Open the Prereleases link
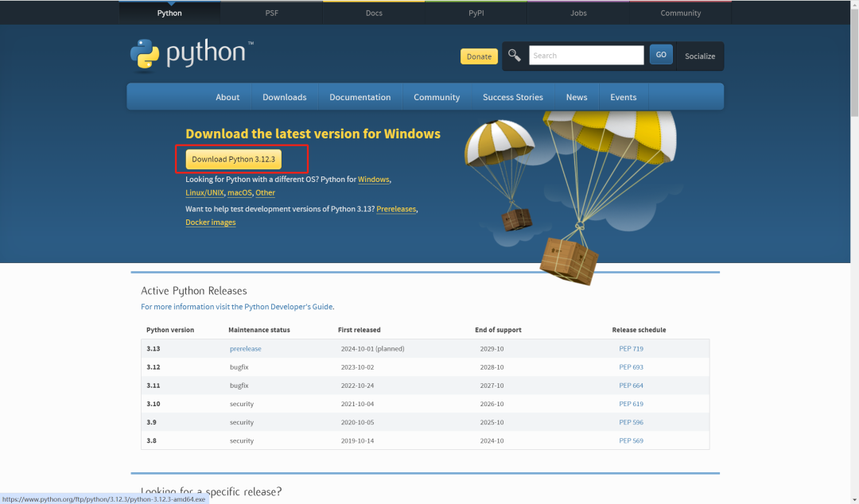The width and height of the screenshot is (859, 504). [x=396, y=209]
